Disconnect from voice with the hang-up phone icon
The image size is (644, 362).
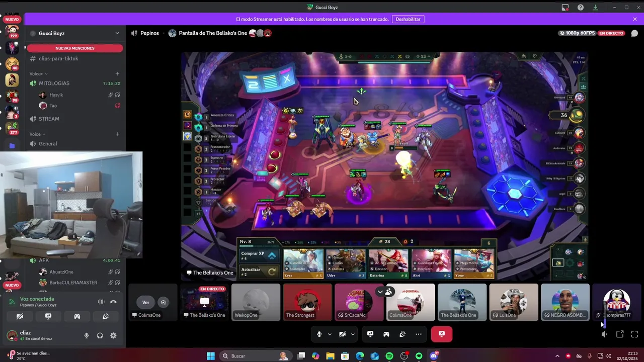113,302
